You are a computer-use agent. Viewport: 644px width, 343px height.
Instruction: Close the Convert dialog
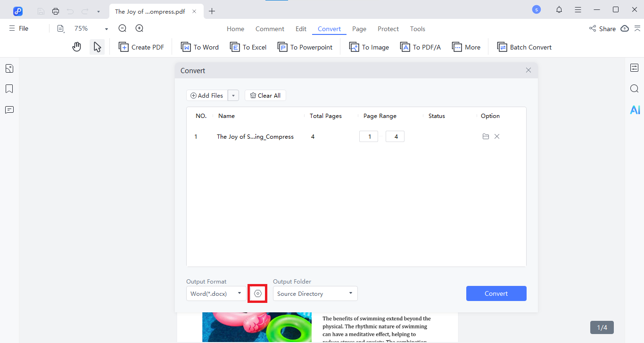point(528,70)
